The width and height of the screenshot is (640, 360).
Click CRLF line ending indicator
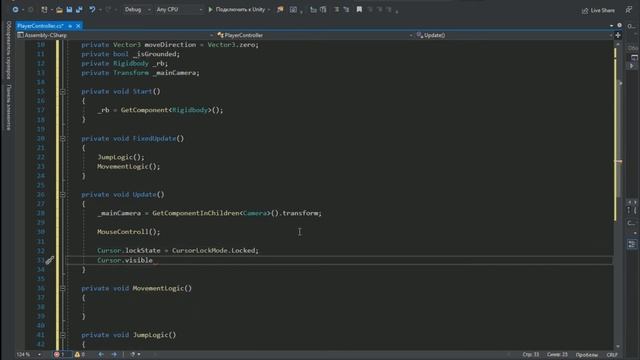pos(612,354)
